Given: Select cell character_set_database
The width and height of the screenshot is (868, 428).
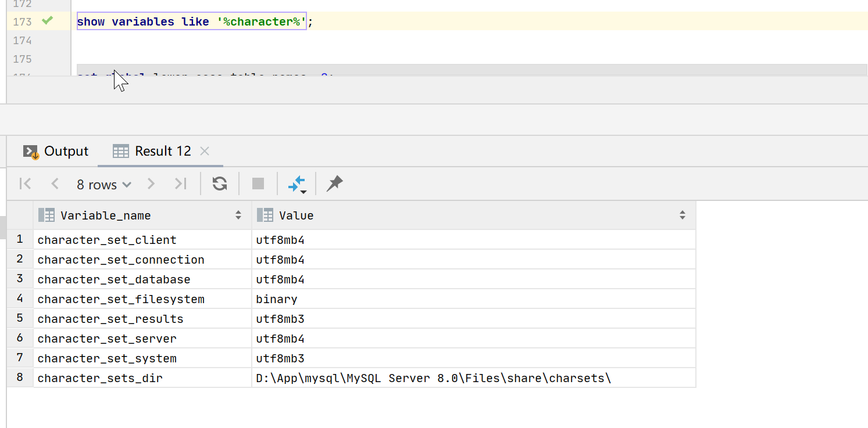Looking at the screenshot, I should tap(142, 279).
